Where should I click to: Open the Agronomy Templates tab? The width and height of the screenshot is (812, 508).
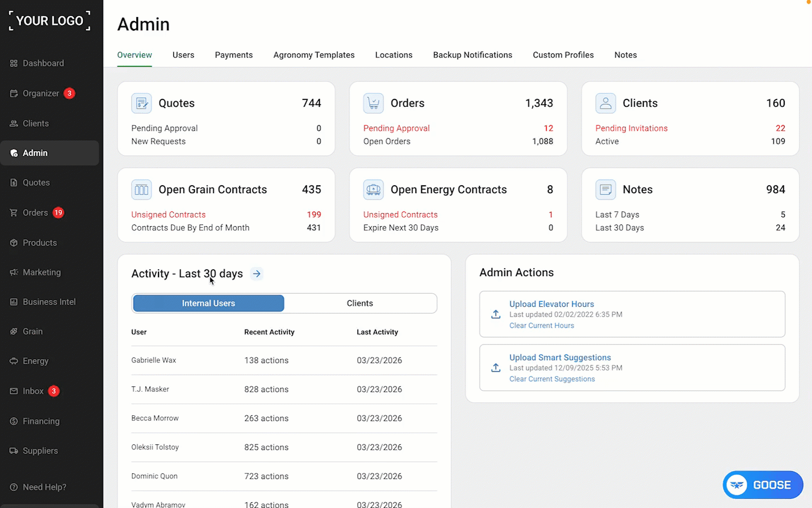pos(314,55)
